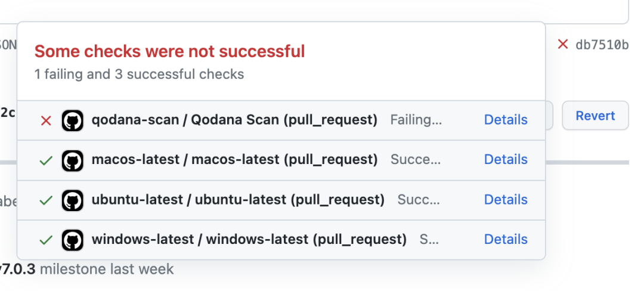The image size is (644, 291).
Task: Open Details for the Qodana Scan check
Action: pyautogui.click(x=506, y=120)
